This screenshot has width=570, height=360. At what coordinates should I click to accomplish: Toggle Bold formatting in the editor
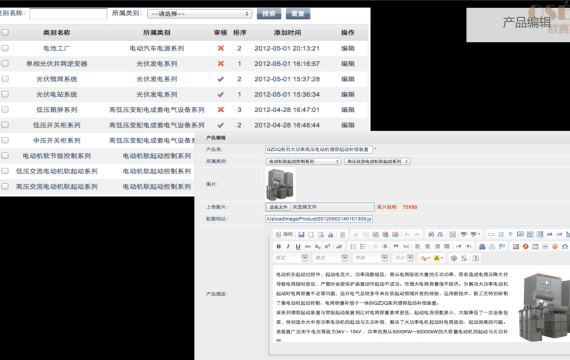tap(278, 247)
